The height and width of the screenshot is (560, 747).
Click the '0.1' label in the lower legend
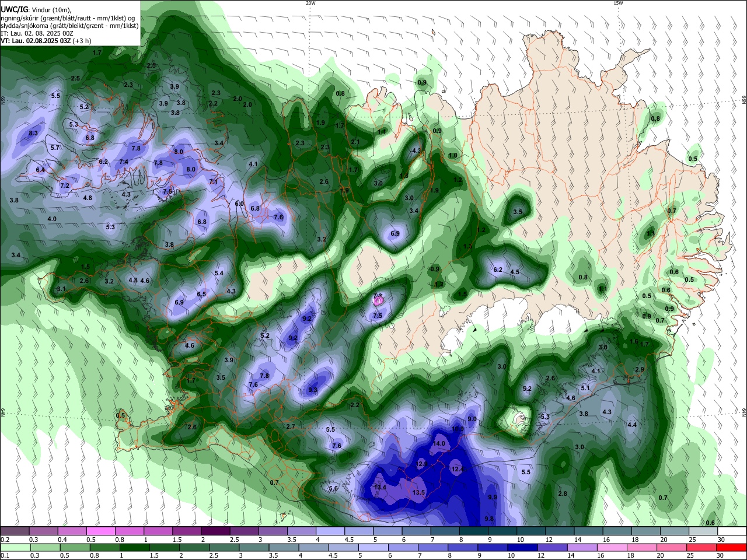click(5, 555)
